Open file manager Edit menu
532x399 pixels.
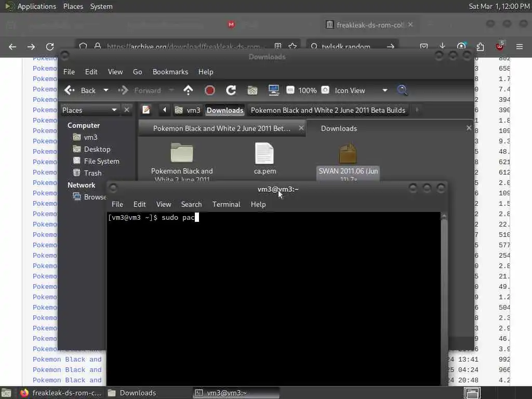(91, 72)
